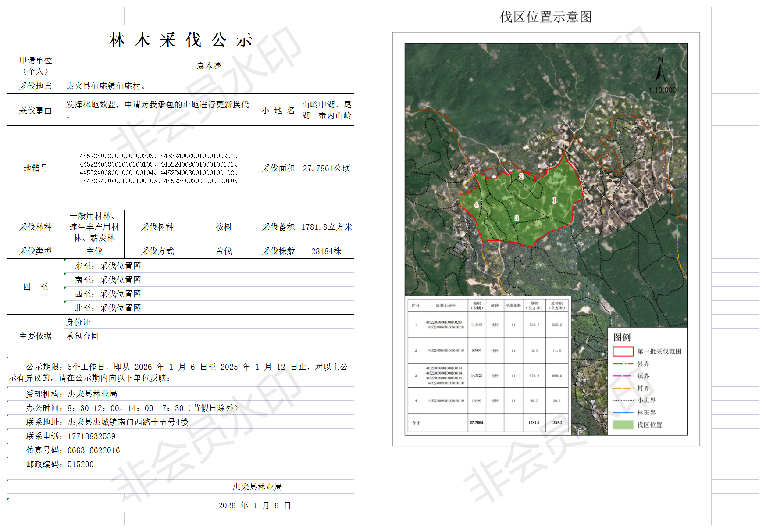Screen dimensions: 766x532
Task: Select the green 伐区位置 legend swatch
Action: [x=623, y=425]
